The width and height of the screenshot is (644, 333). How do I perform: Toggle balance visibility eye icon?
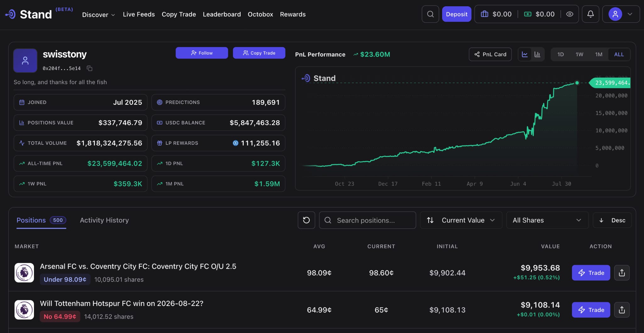coord(569,14)
